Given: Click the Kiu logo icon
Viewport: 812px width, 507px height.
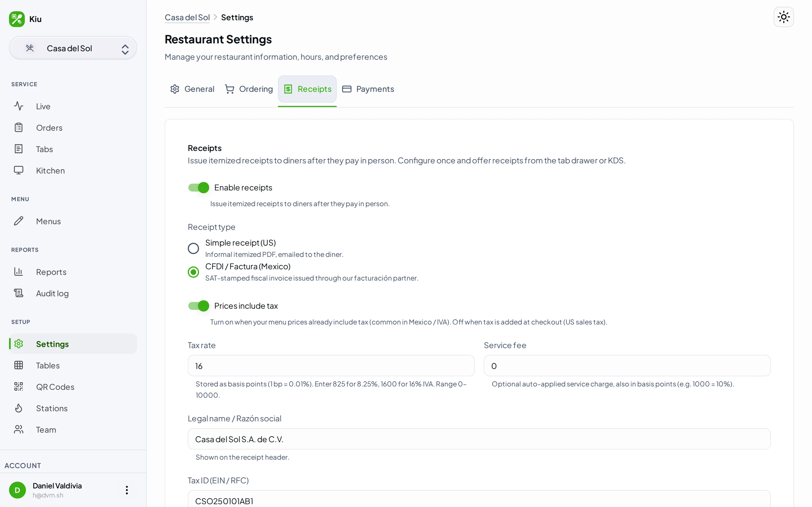Looking at the screenshot, I should [17, 19].
